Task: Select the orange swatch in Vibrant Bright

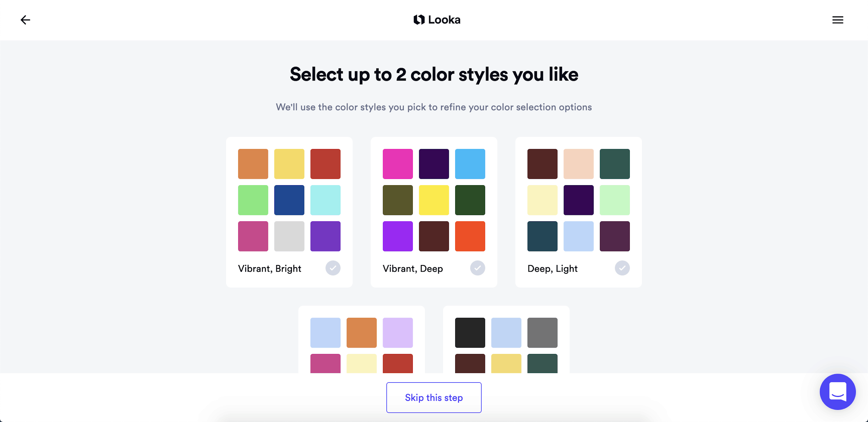Action: point(253,163)
